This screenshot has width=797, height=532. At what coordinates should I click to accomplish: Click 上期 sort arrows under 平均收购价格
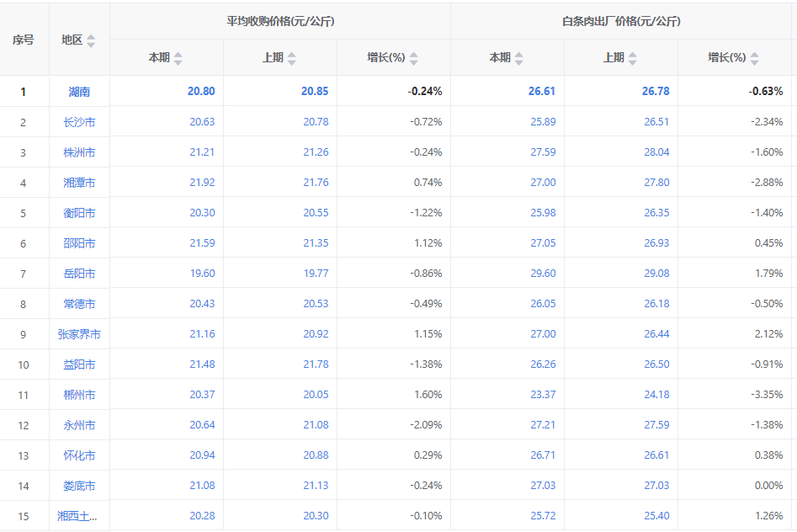pyautogui.click(x=291, y=58)
